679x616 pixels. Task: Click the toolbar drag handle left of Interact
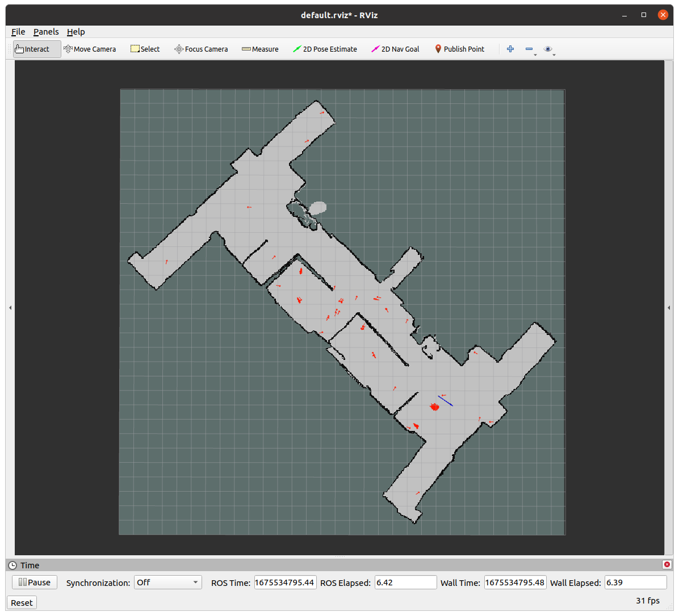pos(10,49)
